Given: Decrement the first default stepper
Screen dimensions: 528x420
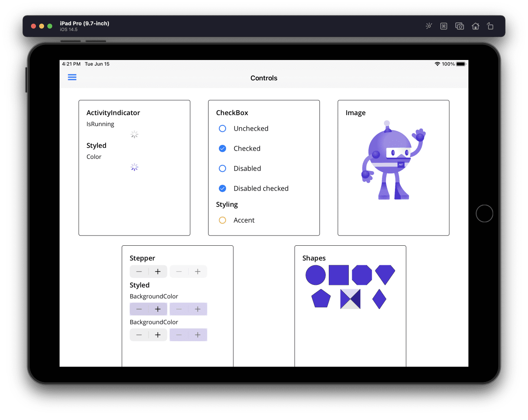Looking at the screenshot, I should pos(139,272).
